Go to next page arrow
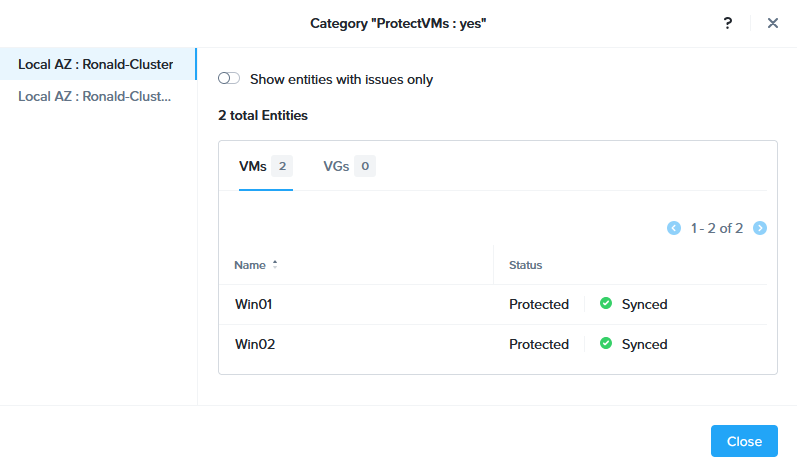 click(760, 228)
